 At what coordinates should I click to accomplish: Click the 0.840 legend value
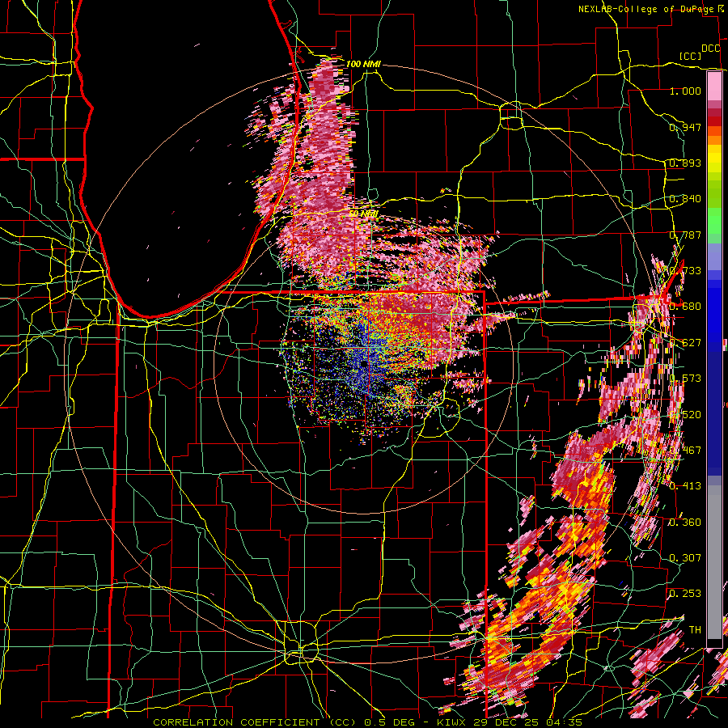685,199
